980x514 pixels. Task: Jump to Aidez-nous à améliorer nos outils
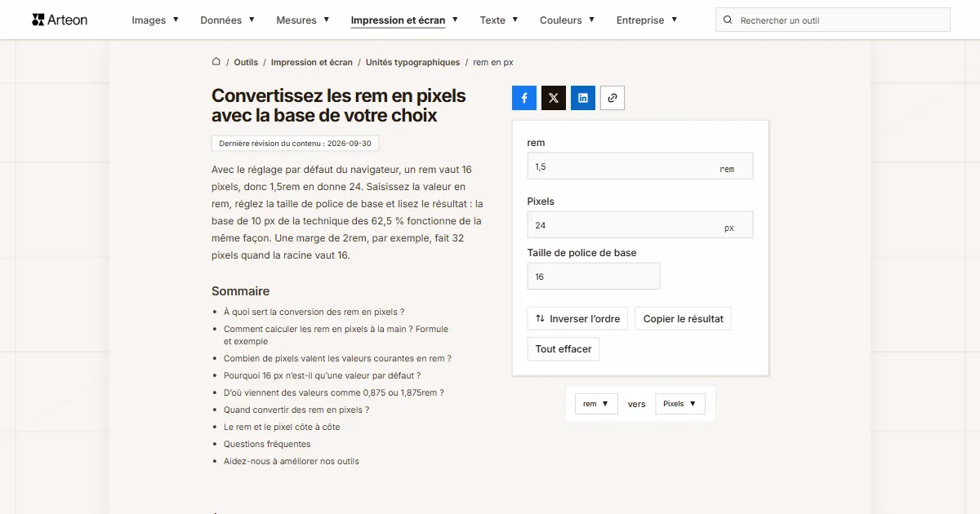292,461
